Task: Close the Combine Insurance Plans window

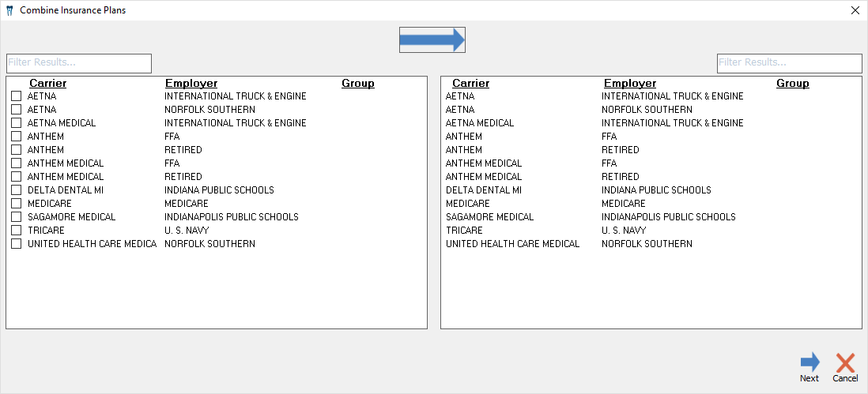Action: [x=855, y=10]
